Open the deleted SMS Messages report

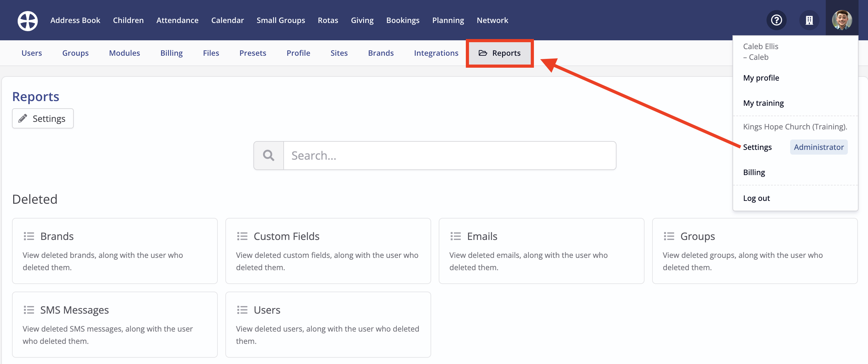pyautogui.click(x=115, y=325)
